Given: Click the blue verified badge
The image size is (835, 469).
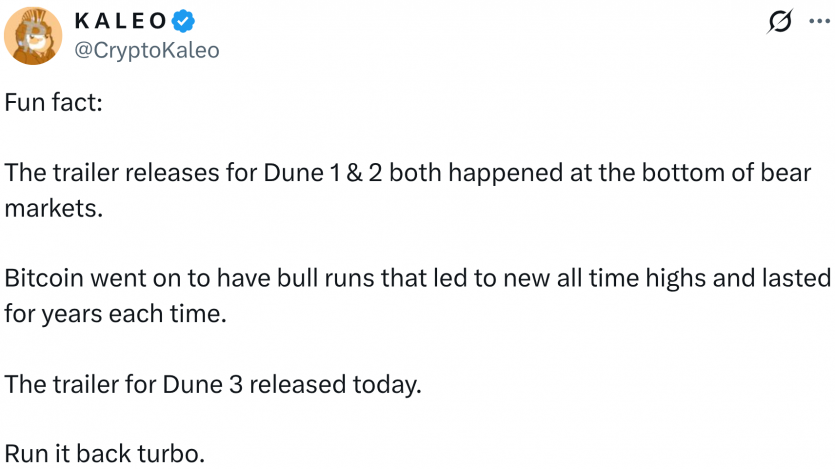Looking at the screenshot, I should [184, 21].
